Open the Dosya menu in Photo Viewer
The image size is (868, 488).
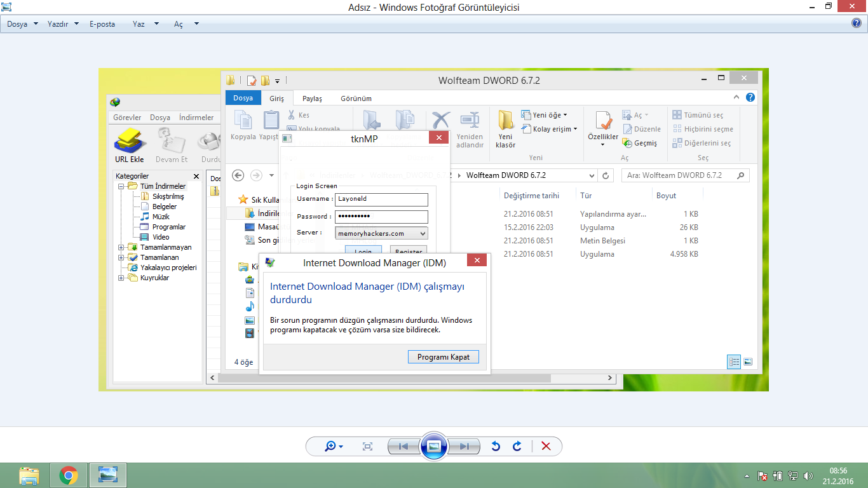[x=22, y=24]
